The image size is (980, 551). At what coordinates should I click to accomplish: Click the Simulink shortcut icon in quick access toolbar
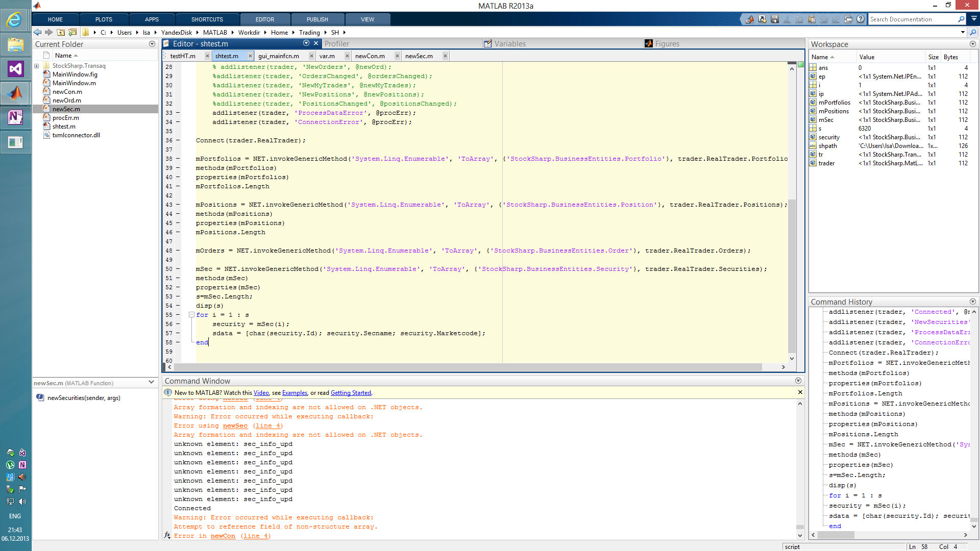pos(750,19)
